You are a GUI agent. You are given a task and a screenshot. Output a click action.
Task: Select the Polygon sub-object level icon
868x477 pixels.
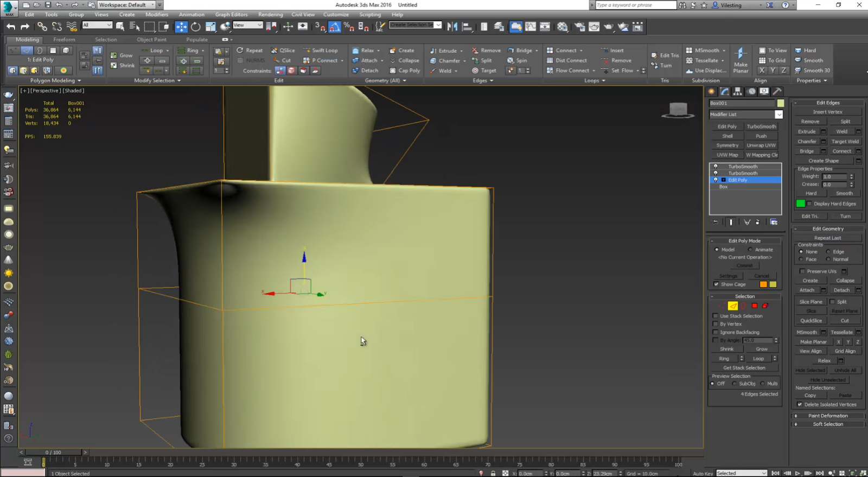pos(754,306)
